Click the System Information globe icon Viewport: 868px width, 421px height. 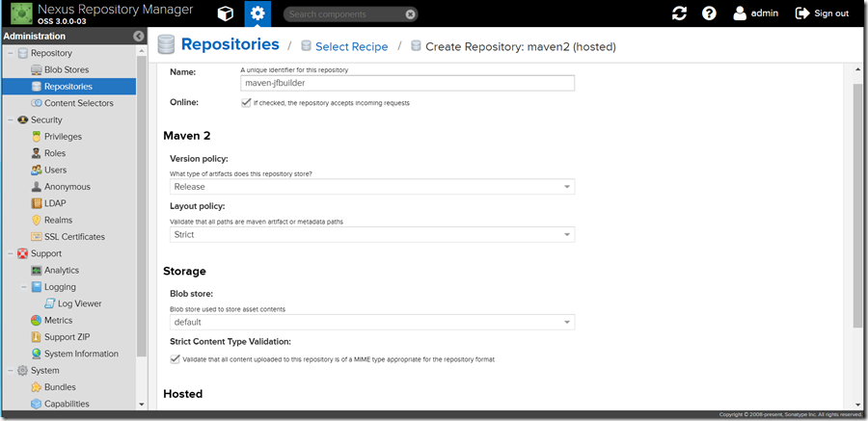[36, 354]
